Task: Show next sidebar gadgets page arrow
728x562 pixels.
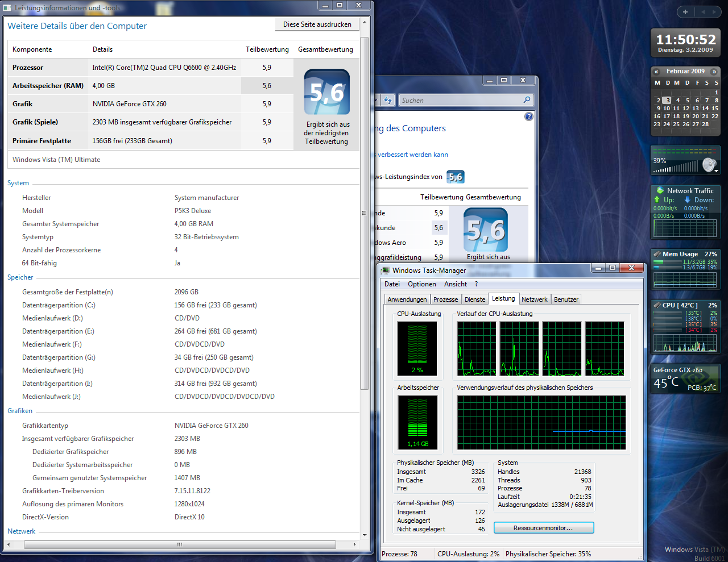Action: [714, 12]
